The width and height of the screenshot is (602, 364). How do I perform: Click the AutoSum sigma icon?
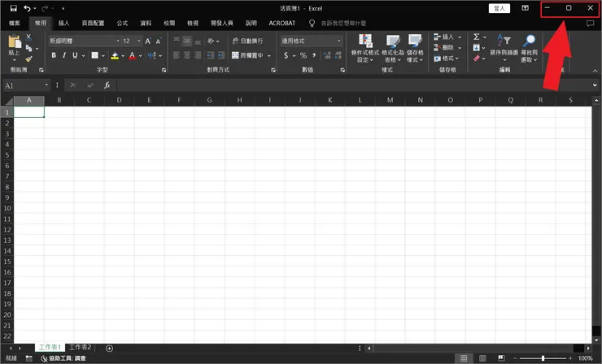click(x=477, y=37)
